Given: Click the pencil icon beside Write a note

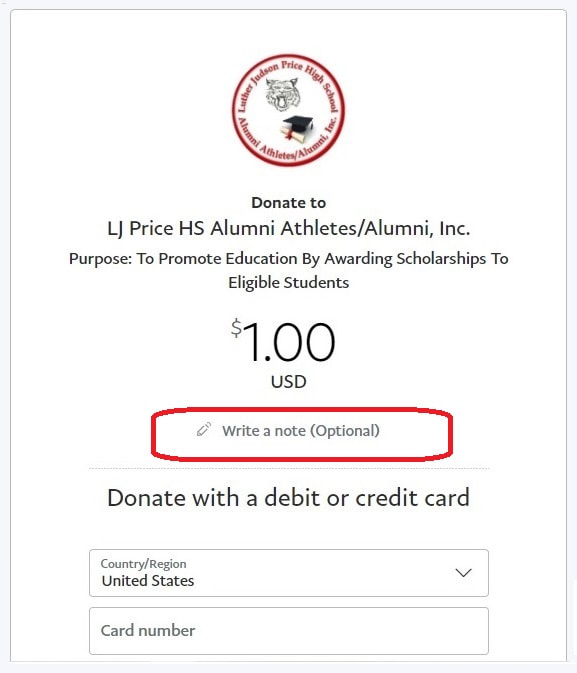Looking at the screenshot, I should [x=203, y=429].
